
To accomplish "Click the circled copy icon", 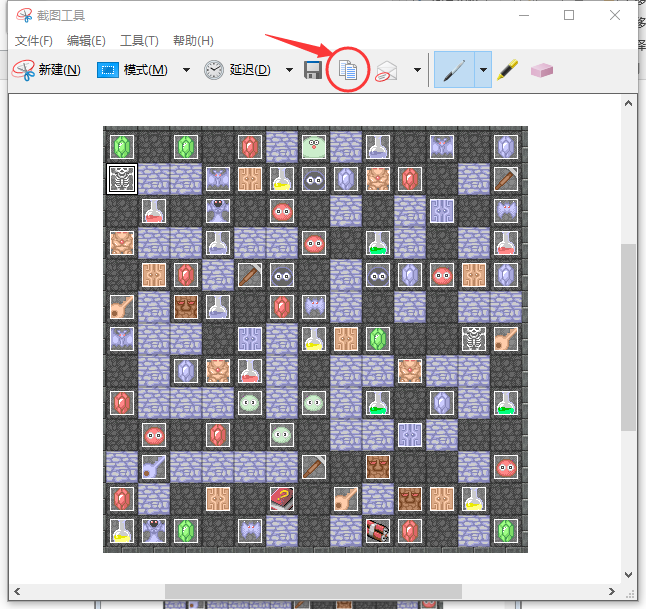I will point(348,70).
